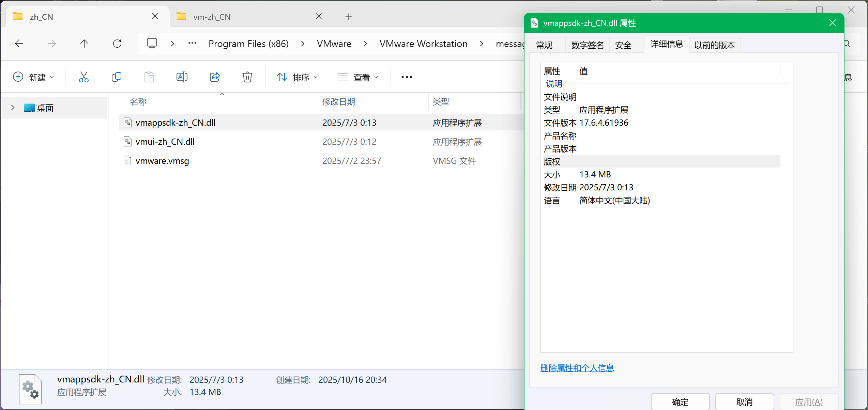Select the Copy icon on toolbar
Viewport: 868px width, 410px height.
coord(117,77)
